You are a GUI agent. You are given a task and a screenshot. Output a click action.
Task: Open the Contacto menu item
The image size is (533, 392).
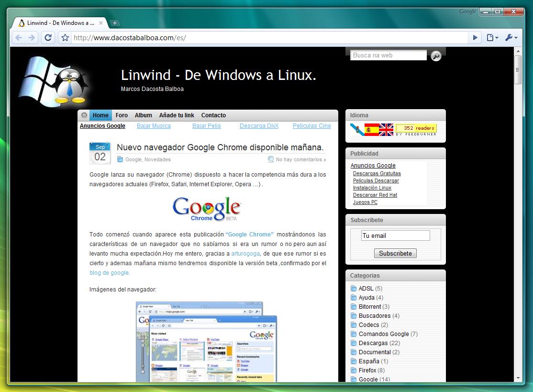pyautogui.click(x=213, y=115)
